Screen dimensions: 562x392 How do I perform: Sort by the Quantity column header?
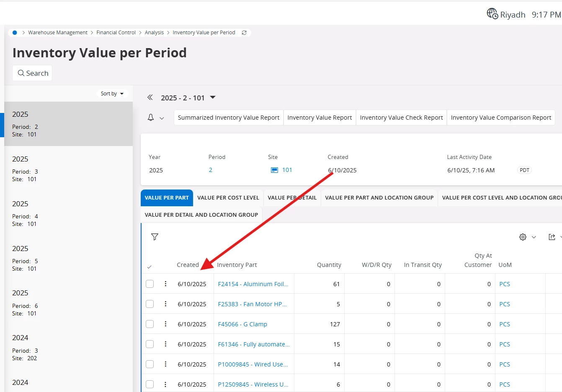(329, 265)
